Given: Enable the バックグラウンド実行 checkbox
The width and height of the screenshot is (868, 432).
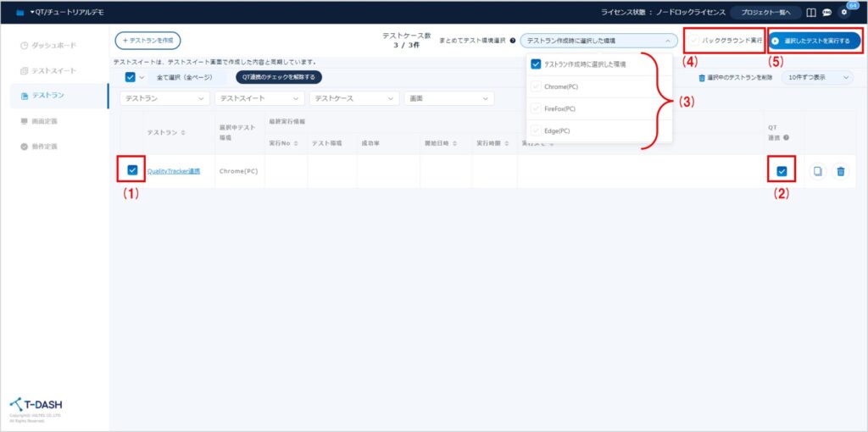Looking at the screenshot, I should pyautogui.click(x=695, y=41).
